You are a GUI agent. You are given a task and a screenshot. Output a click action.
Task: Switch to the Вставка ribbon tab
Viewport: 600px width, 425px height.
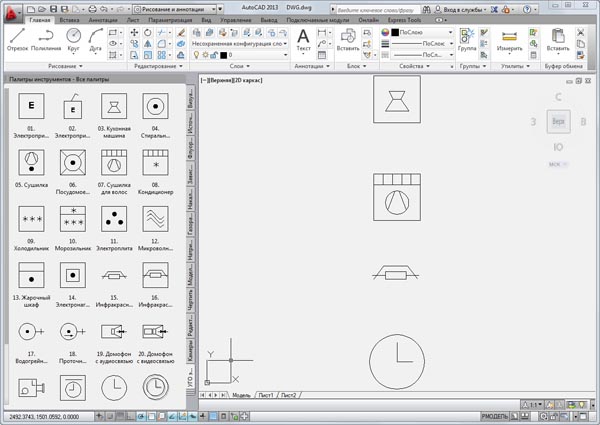(71, 19)
